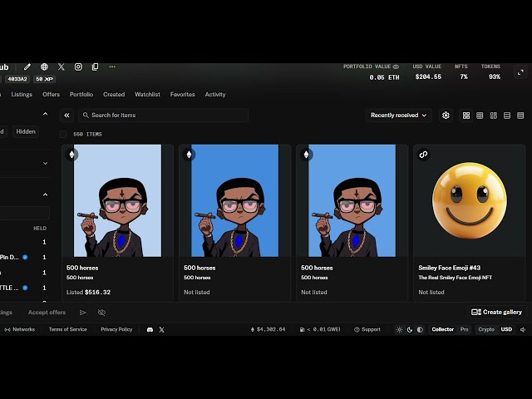
Task: Open Support link in footer
Action: tap(367, 329)
